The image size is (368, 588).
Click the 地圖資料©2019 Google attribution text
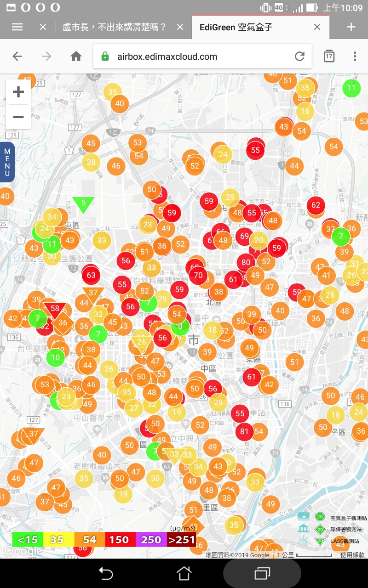click(238, 555)
